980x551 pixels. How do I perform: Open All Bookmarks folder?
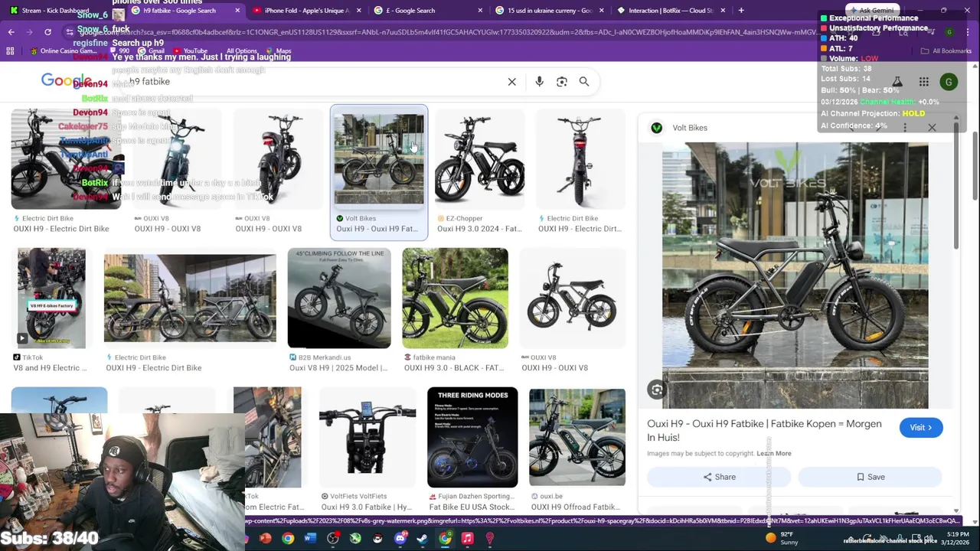[x=946, y=51]
